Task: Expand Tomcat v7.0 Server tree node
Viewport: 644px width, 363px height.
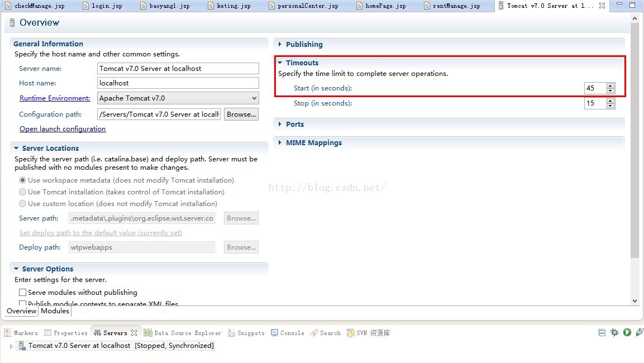Action: [x=11, y=346]
